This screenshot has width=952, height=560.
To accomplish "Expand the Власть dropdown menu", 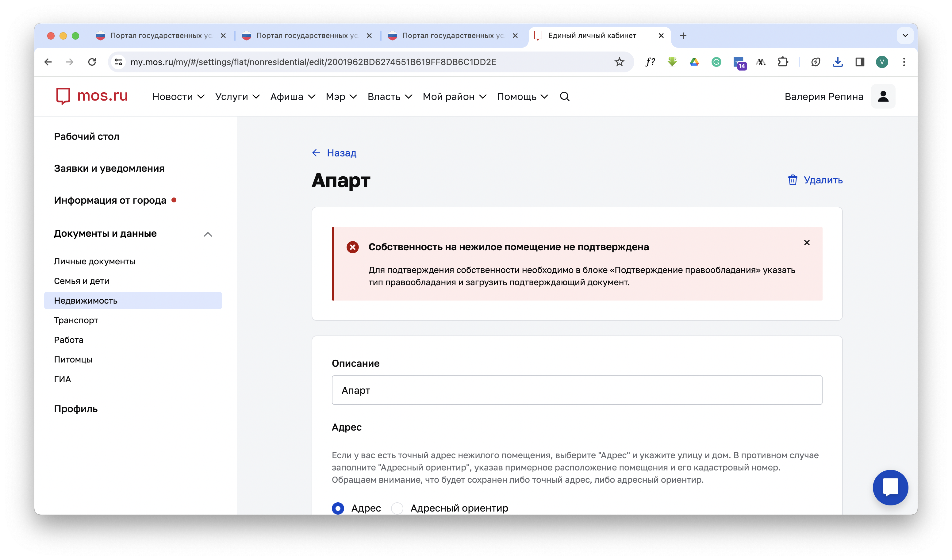I will pos(390,97).
